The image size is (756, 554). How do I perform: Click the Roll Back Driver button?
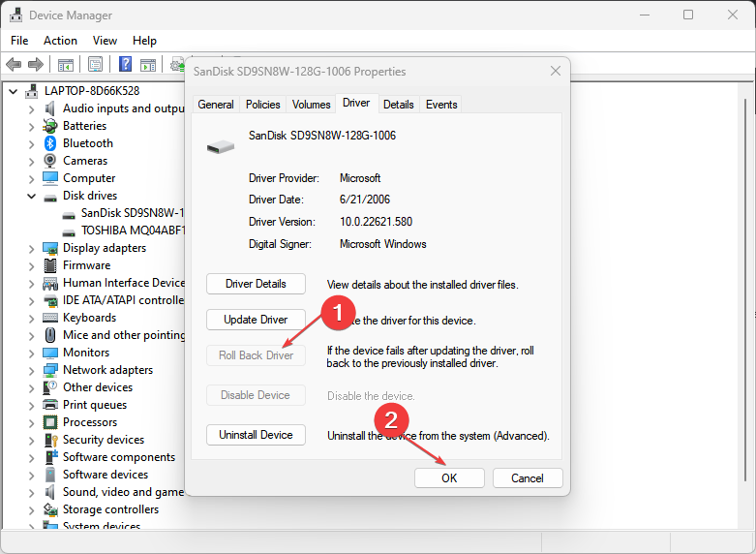[x=256, y=355]
